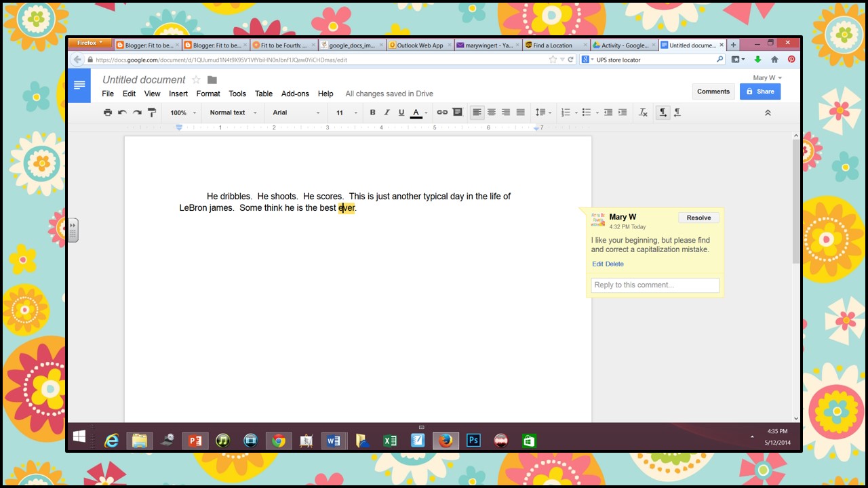Open the font size 11 dropdown
Screen dimensions: 868x488
pos(346,113)
